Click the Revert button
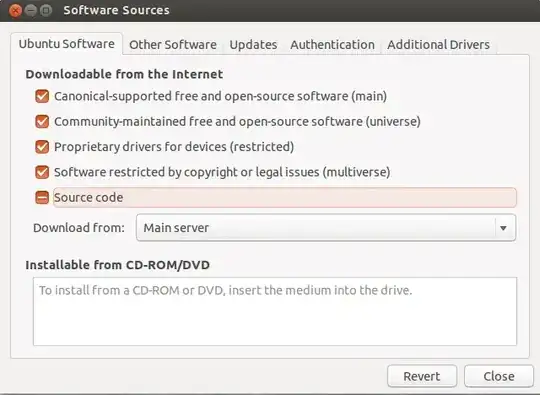540x395 pixels. tap(422, 376)
